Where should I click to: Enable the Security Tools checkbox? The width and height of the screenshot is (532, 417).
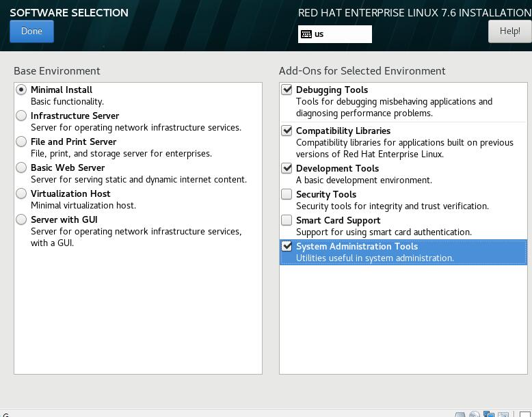[x=287, y=194]
